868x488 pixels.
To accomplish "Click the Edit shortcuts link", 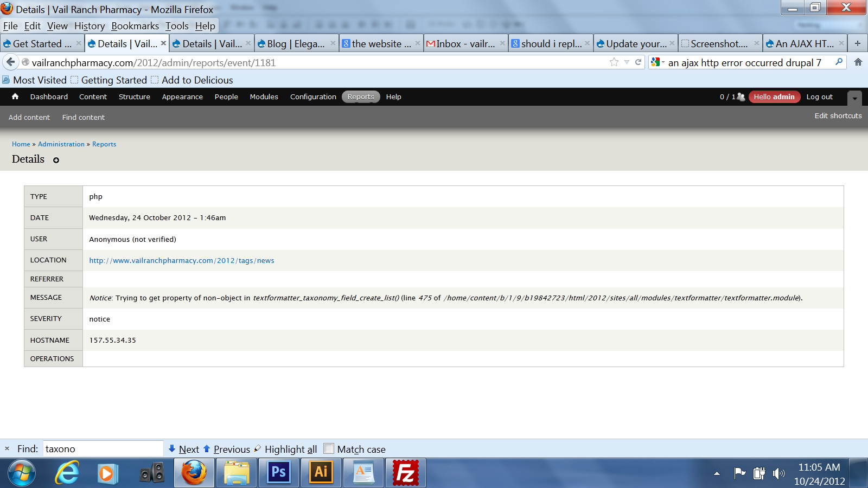I will (838, 115).
